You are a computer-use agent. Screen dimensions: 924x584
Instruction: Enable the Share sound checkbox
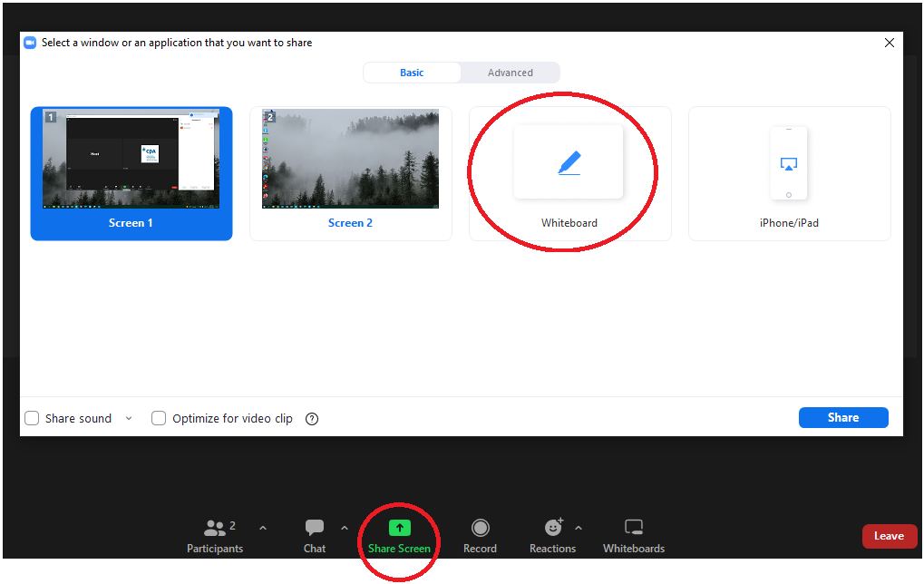coord(32,418)
